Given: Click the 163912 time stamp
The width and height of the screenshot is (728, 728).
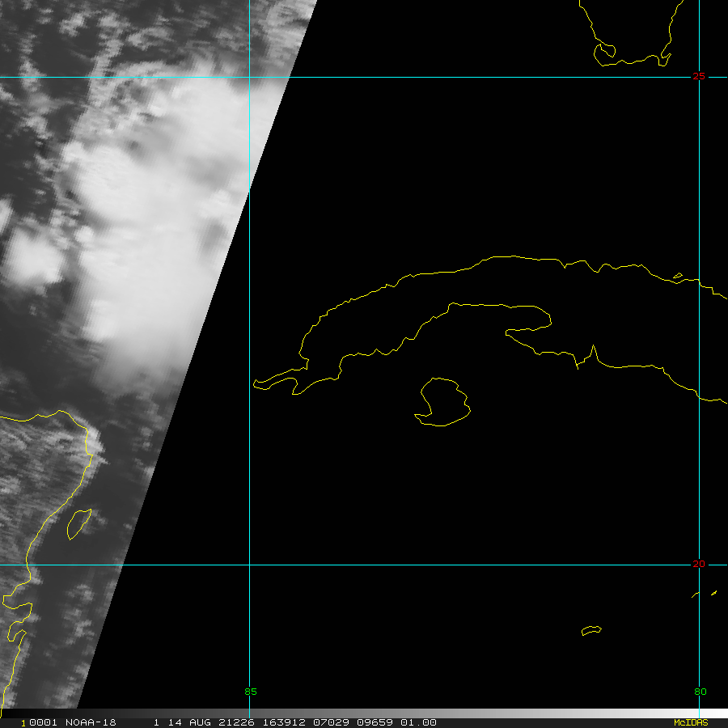Looking at the screenshot, I should (x=284, y=722).
